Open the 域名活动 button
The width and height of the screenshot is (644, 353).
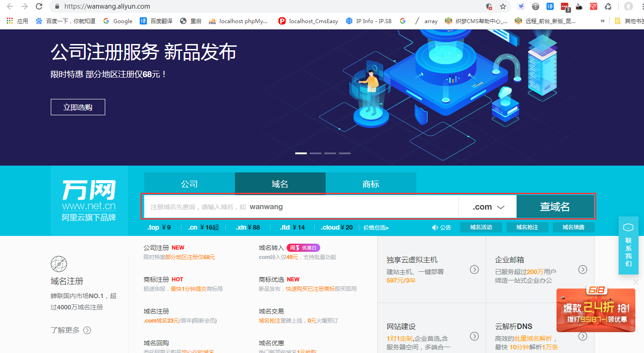[x=481, y=227]
